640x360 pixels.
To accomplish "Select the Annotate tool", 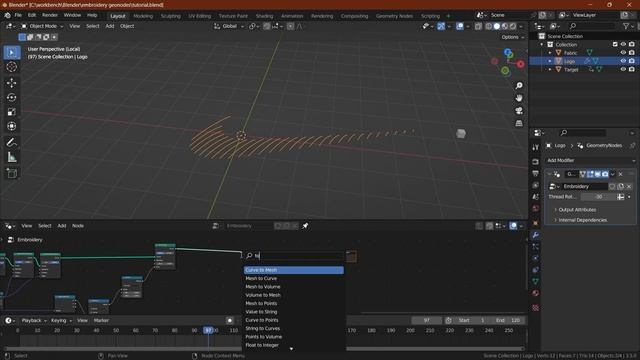I will 11,142.
